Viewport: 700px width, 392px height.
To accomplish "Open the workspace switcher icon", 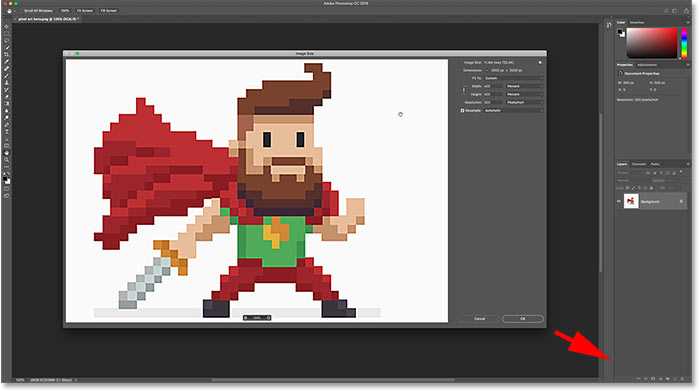I will pos(675,11).
